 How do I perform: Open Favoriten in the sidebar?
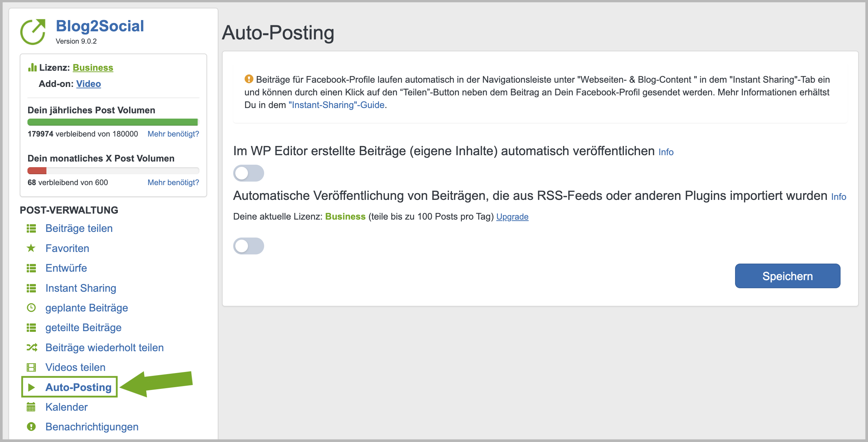coord(67,248)
